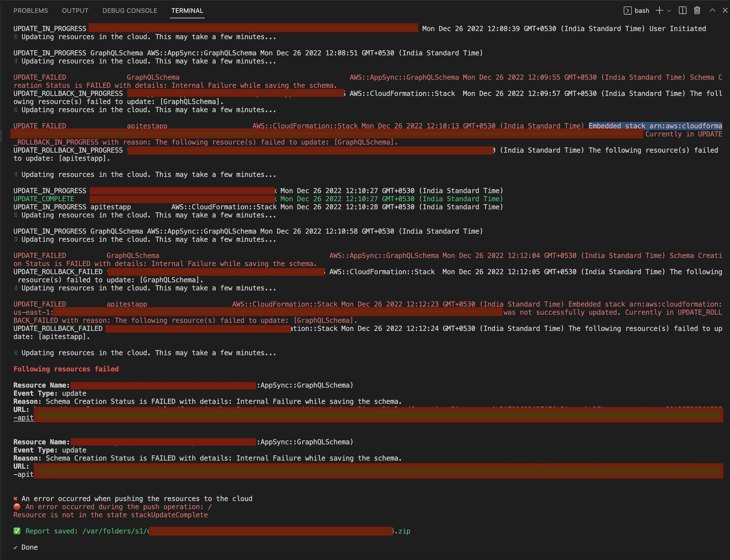Close the terminal panel with the X icon
The width and height of the screenshot is (730, 560).
point(725,10)
